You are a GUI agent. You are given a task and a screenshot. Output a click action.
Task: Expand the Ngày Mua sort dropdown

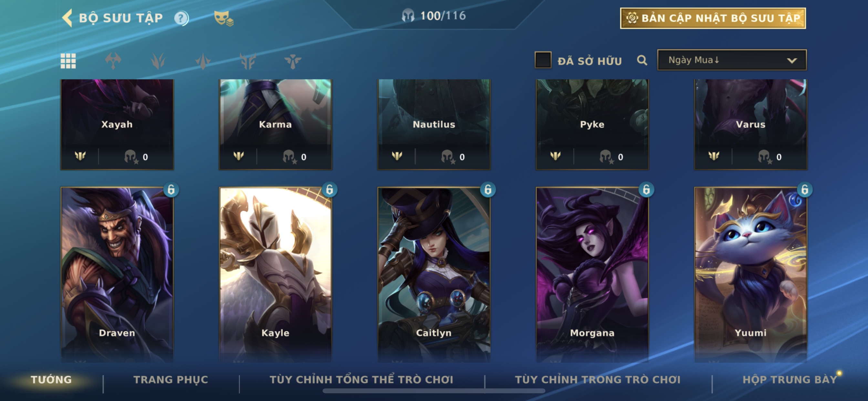(x=732, y=60)
